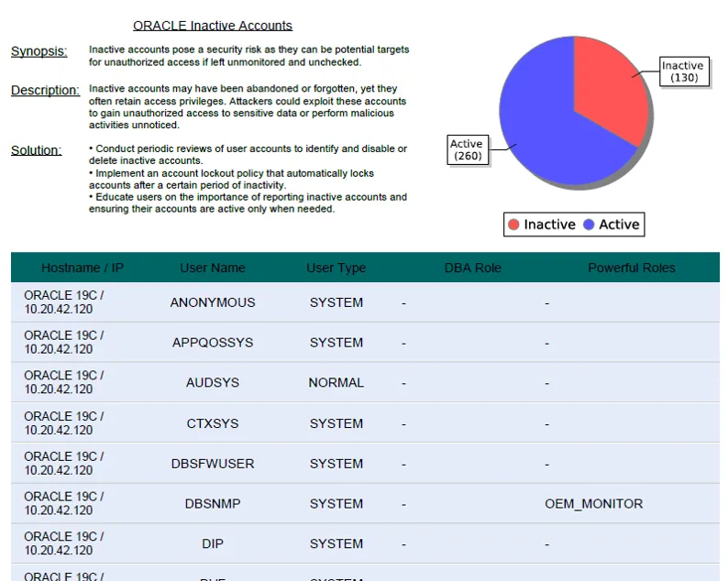Image resolution: width=728 pixels, height=581 pixels.
Task: Select the DBSNMP user name cell
Action: (x=213, y=503)
